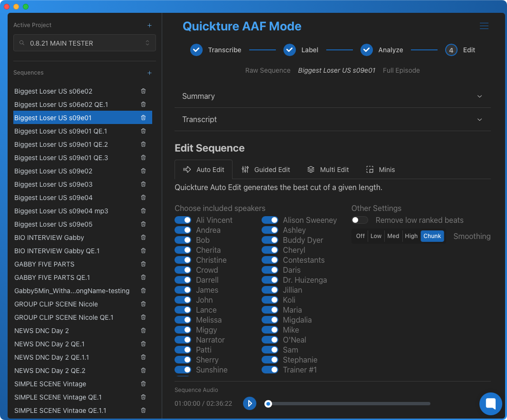Open the Active Project dropdown
This screenshot has height=420, width=507.
point(84,43)
